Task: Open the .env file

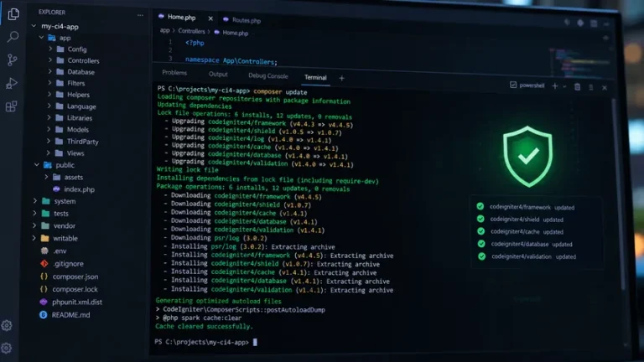Action: pyautogui.click(x=60, y=251)
